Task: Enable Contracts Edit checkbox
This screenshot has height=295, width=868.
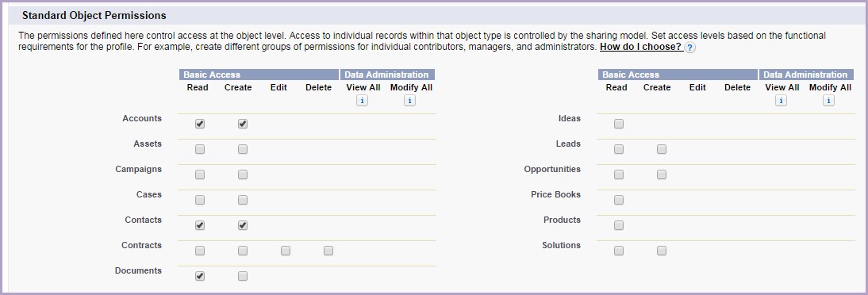Action: (286, 251)
